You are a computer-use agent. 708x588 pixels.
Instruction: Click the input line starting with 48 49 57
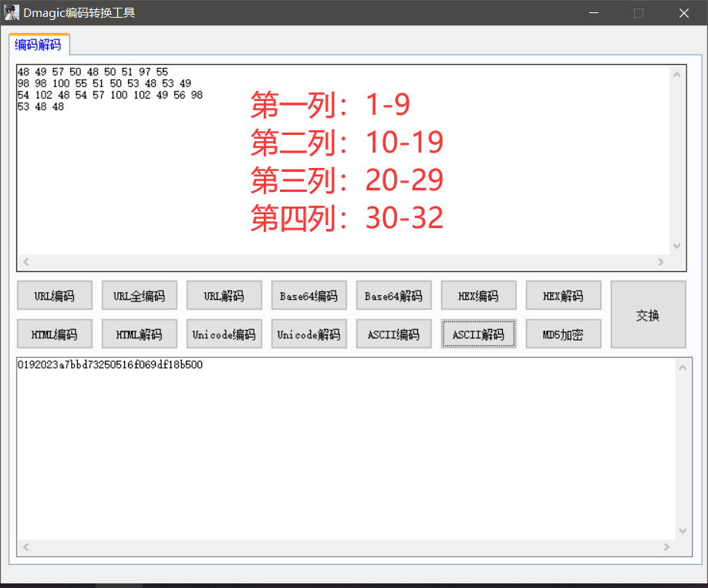pos(93,72)
